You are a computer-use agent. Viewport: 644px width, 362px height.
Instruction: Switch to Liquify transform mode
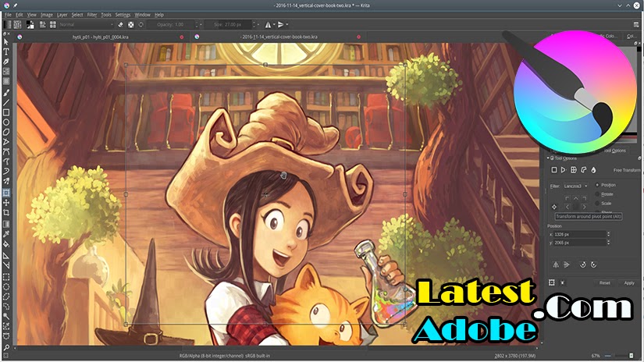(593, 170)
